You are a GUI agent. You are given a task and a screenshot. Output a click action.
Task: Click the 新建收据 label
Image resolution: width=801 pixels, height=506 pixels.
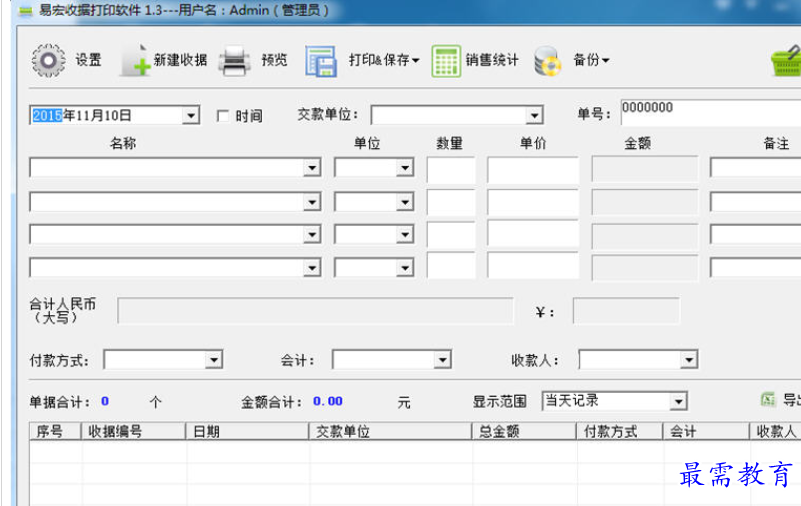(x=180, y=60)
